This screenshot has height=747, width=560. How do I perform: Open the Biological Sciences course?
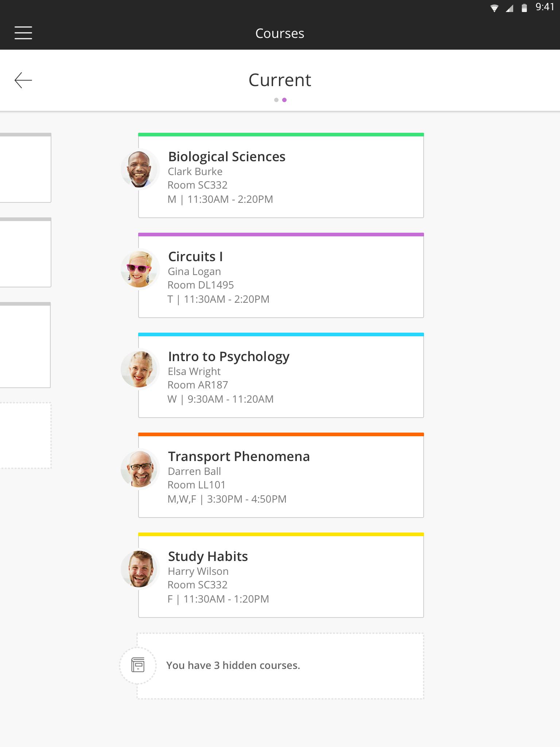tap(281, 175)
